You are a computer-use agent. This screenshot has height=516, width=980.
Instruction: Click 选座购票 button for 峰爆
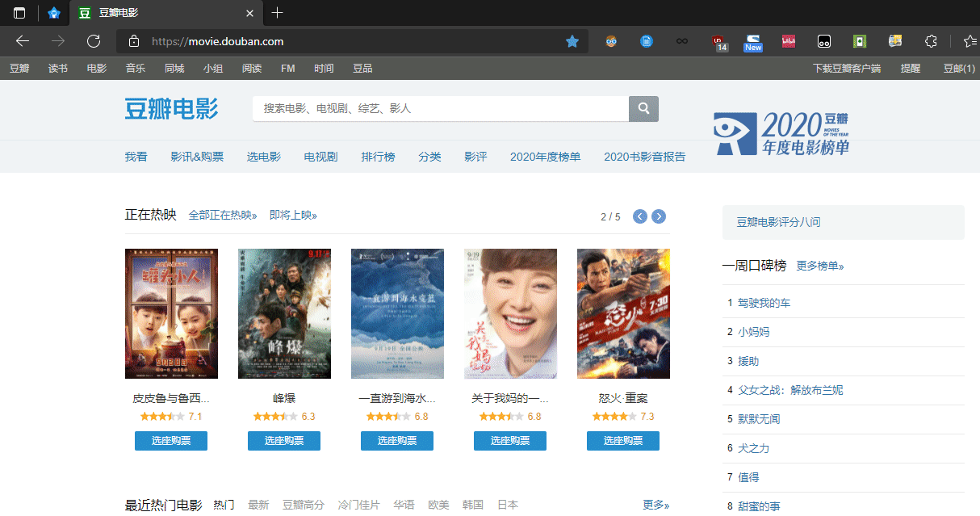pyautogui.click(x=284, y=441)
